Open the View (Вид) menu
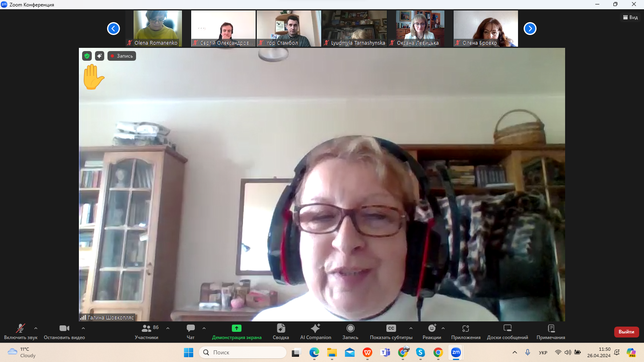 [630, 17]
